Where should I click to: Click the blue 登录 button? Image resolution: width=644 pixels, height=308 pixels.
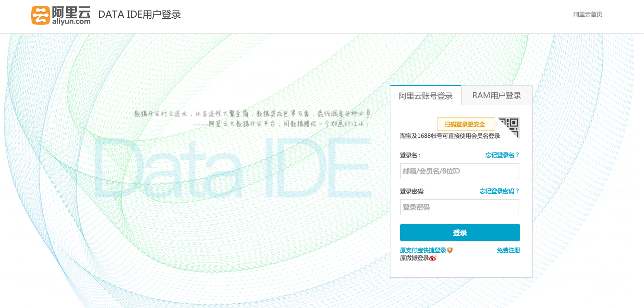(x=460, y=233)
